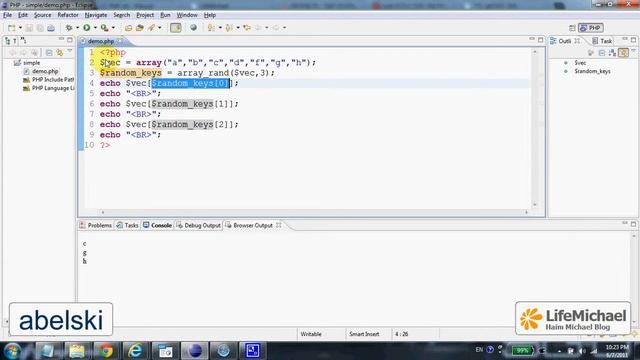Switch to the Problems tab
This screenshot has width=640, height=360.
pos(96,225)
